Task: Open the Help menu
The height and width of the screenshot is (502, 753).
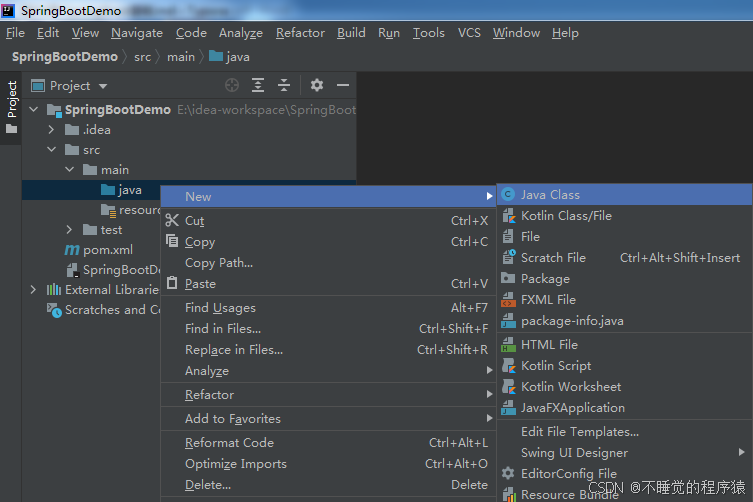Action: [x=565, y=33]
